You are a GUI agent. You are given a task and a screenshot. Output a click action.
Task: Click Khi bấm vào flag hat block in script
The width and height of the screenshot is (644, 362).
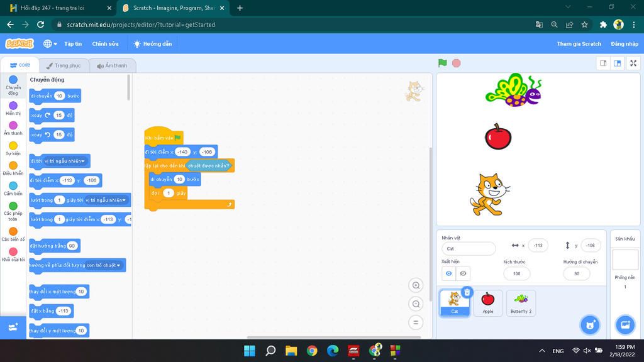(164, 136)
